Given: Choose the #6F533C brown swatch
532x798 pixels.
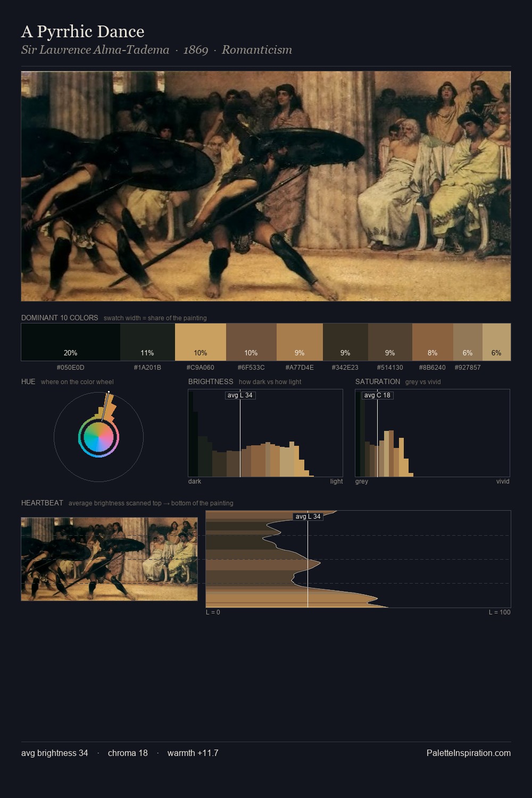Looking at the screenshot, I should click(x=251, y=342).
